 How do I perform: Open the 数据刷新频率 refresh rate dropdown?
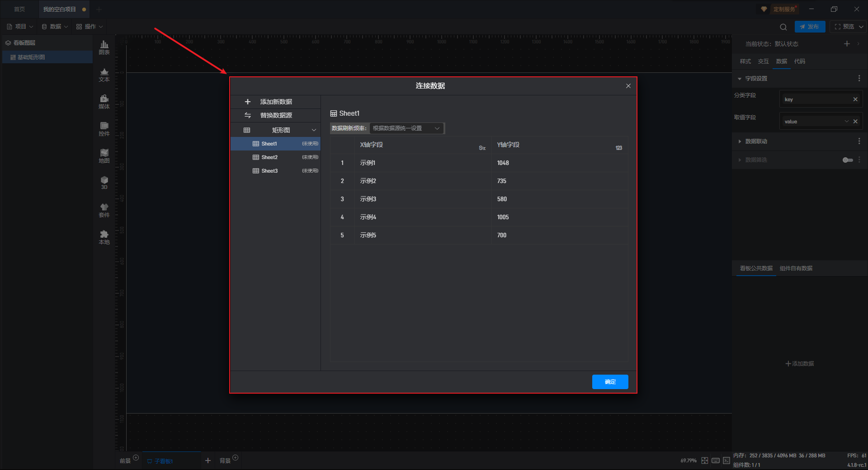(406, 128)
